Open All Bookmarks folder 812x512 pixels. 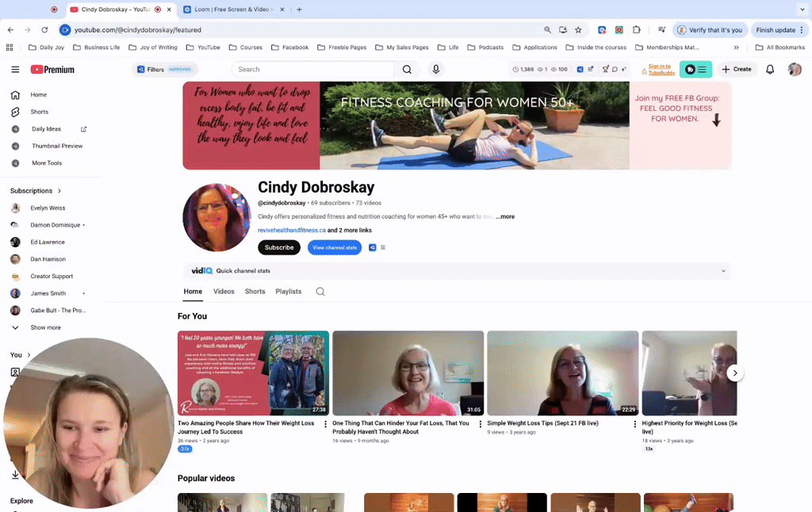(780, 47)
